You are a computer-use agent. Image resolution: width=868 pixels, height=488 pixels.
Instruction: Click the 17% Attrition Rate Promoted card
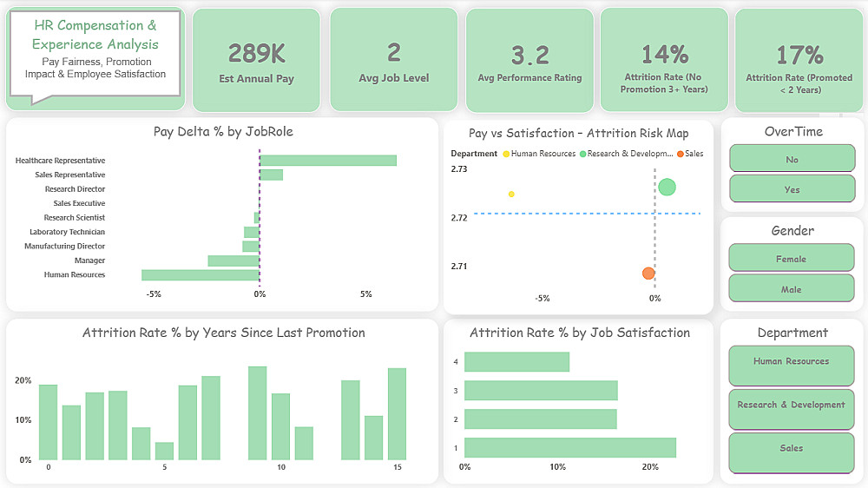(x=799, y=60)
